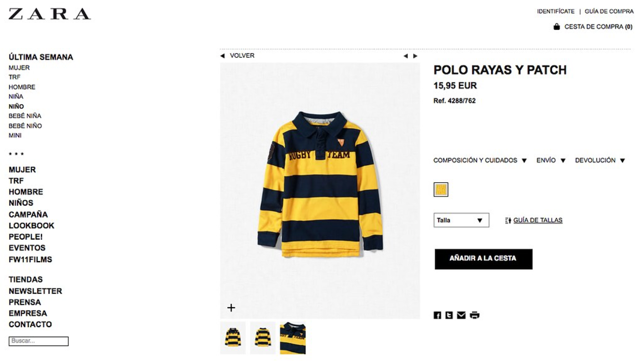
Task: Click the email envelope share icon
Action: [x=461, y=315]
